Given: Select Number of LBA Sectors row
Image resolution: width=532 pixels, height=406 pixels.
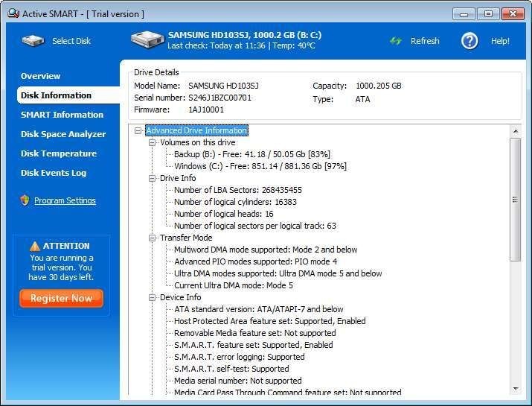Looking at the screenshot, I should pos(238,190).
